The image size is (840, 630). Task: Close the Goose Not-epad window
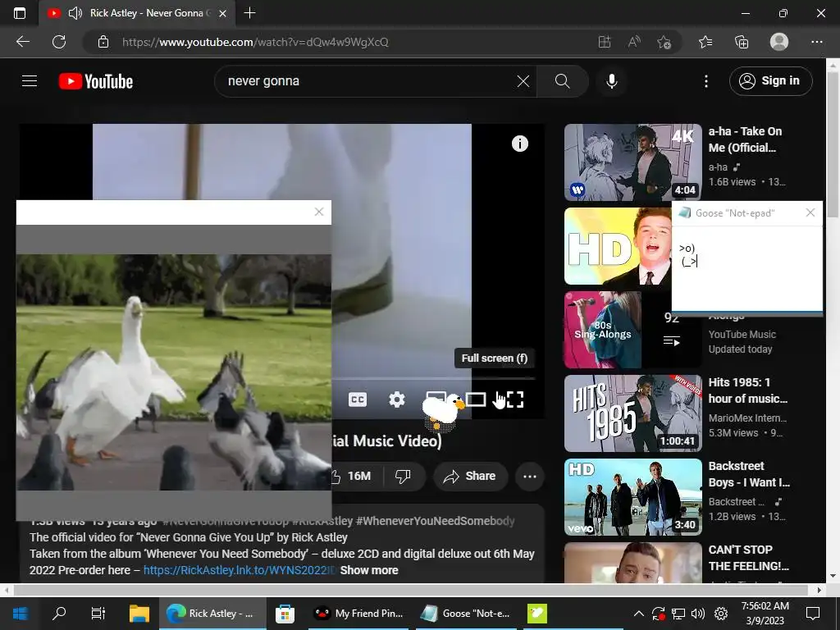(810, 213)
